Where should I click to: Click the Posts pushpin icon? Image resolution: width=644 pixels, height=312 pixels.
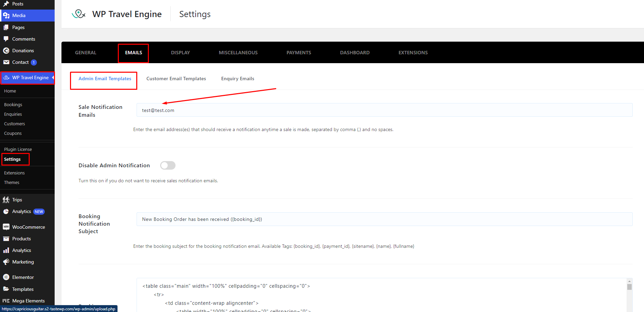(6, 4)
